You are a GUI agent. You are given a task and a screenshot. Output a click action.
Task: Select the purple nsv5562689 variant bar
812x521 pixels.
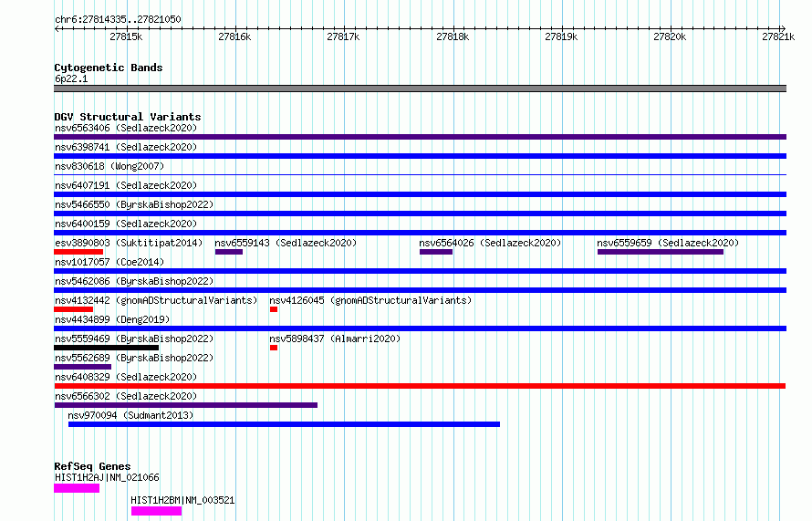[82, 367]
